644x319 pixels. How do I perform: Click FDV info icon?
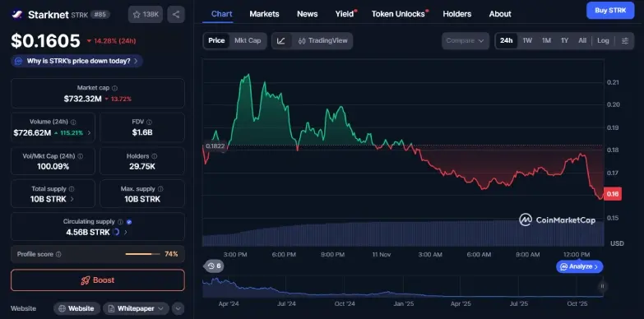point(149,122)
